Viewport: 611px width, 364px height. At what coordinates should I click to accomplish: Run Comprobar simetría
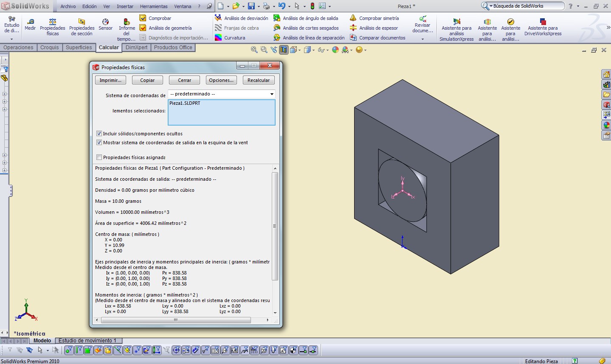click(x=374, y=18)
